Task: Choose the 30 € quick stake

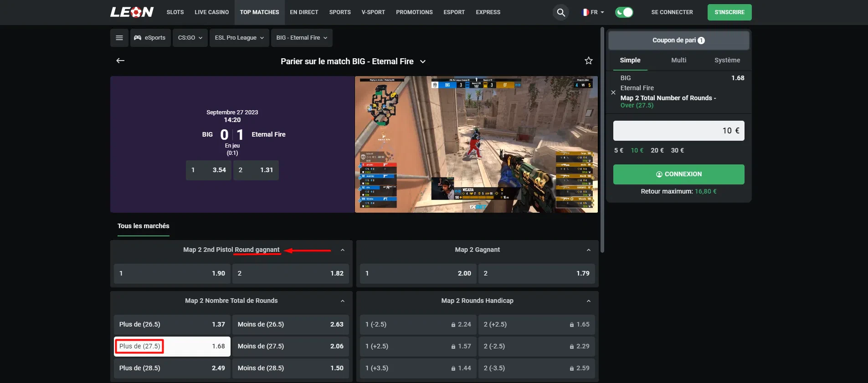Action: [x=677, y=150]
